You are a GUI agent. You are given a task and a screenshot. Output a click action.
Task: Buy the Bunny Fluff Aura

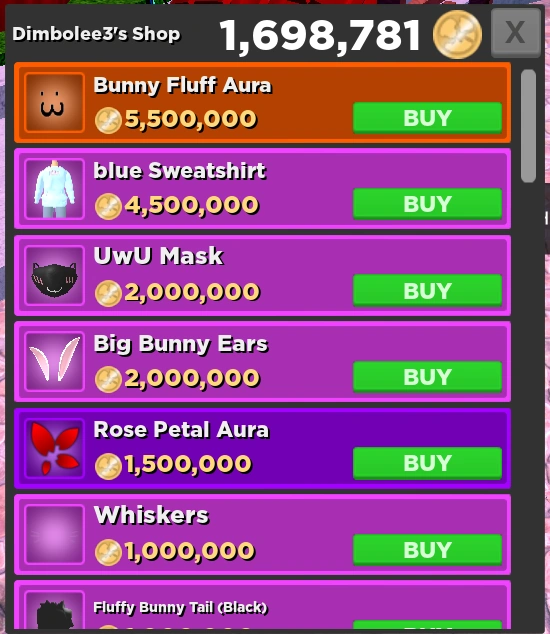pyautogui.click(x=427, y=118)
